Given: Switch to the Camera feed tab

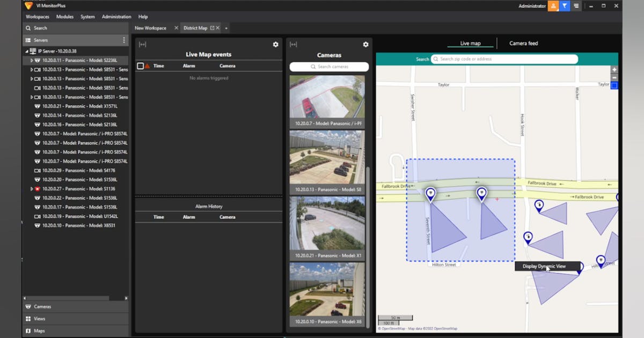Looking at the screenshot, I should (x=523, y=43).
